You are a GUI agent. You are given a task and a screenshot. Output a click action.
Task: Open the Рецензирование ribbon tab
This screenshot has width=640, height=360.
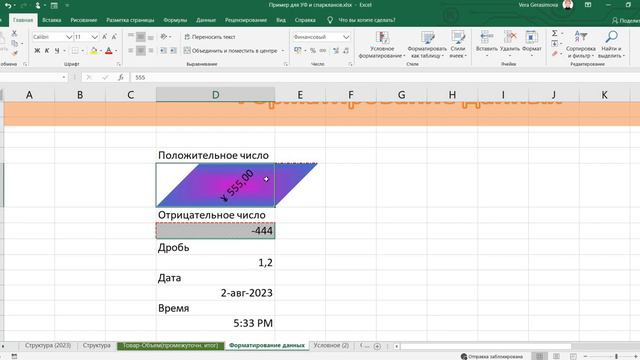tap(246, 20)
